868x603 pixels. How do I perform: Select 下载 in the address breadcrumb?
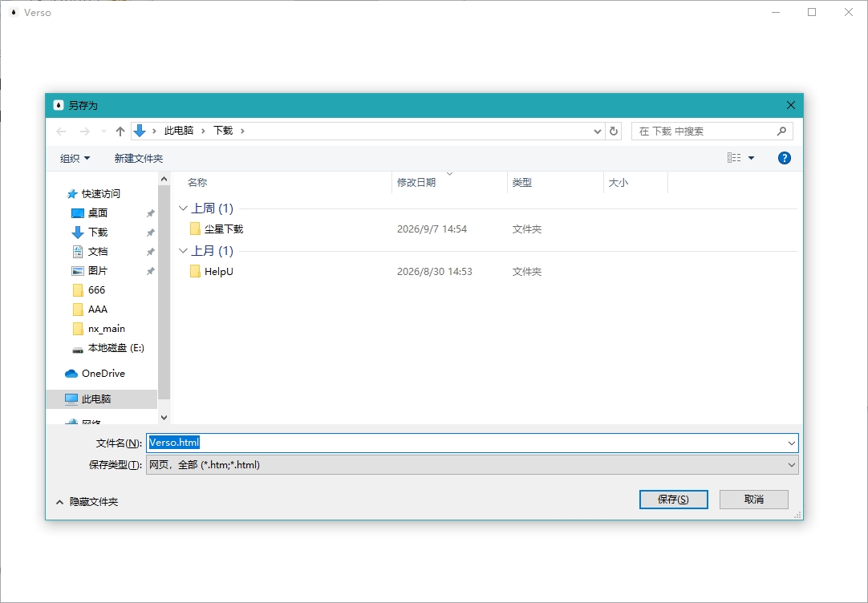click(223, 131)
